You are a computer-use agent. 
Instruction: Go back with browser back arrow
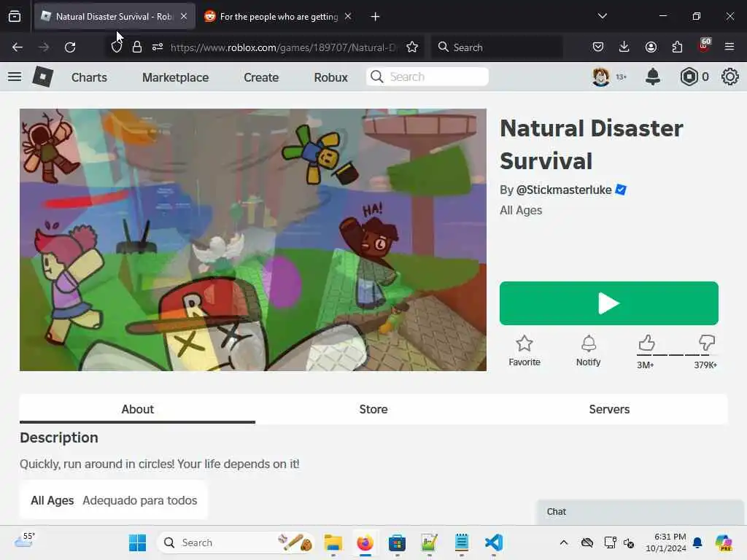(x=18, y=47)
